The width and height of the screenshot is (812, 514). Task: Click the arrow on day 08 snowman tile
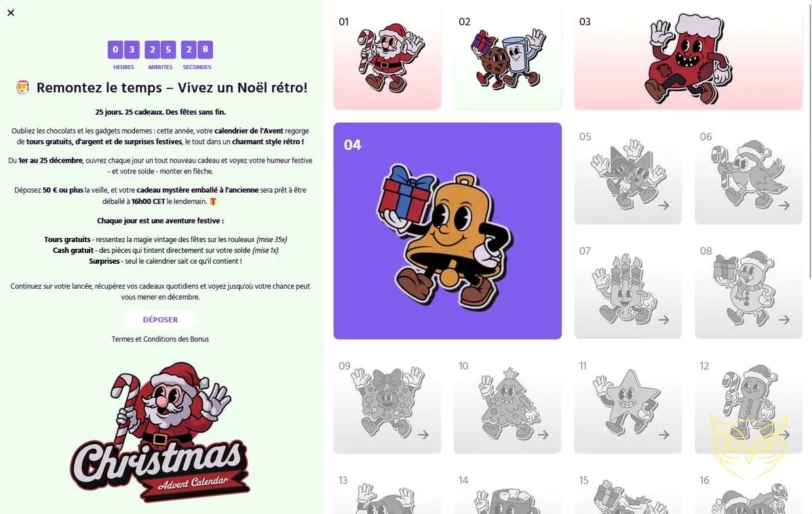(785, 320)
